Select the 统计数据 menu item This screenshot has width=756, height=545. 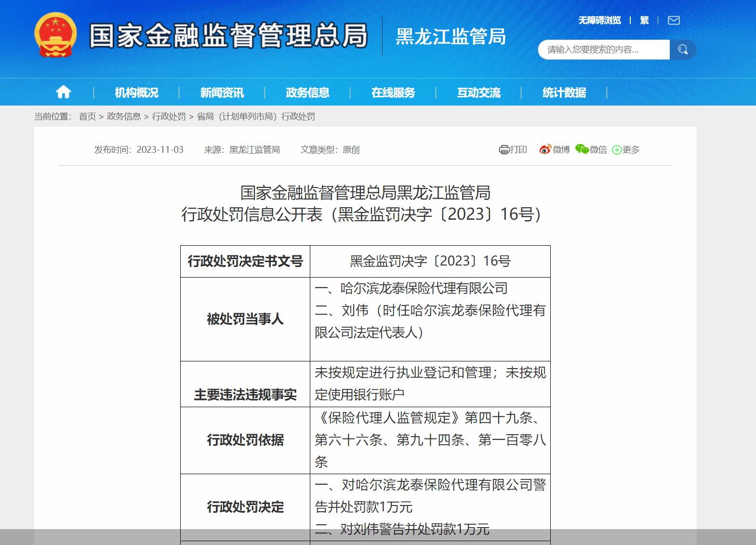pos(564,93)
